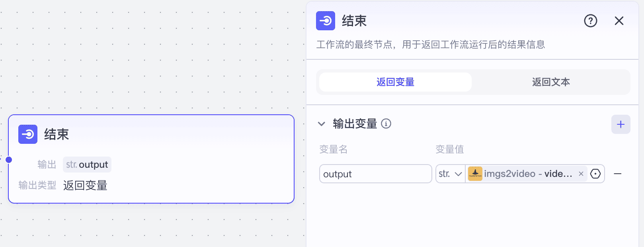Open the help icon beside the panel title
Viewport: 644px width, 247px height.
click(x=591, y=21)
